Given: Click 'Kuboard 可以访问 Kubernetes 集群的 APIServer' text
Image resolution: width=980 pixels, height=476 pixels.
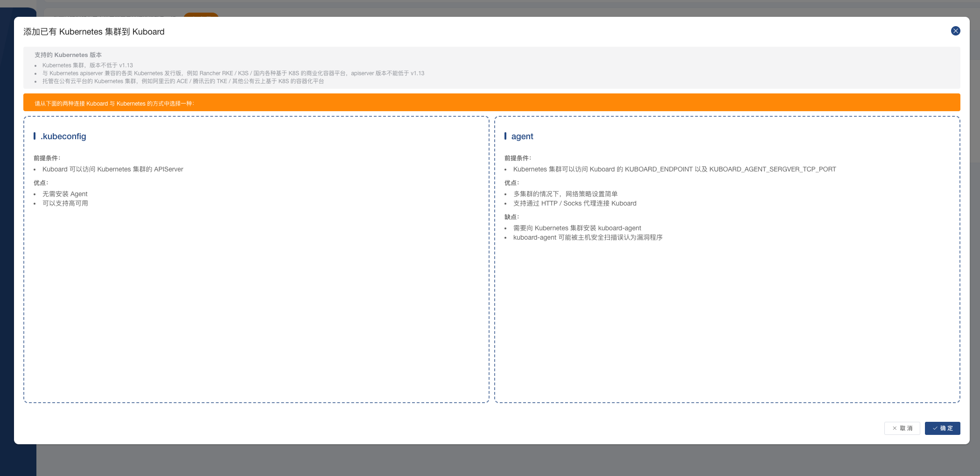Looking at the screenshot, I should pos(112,169).
